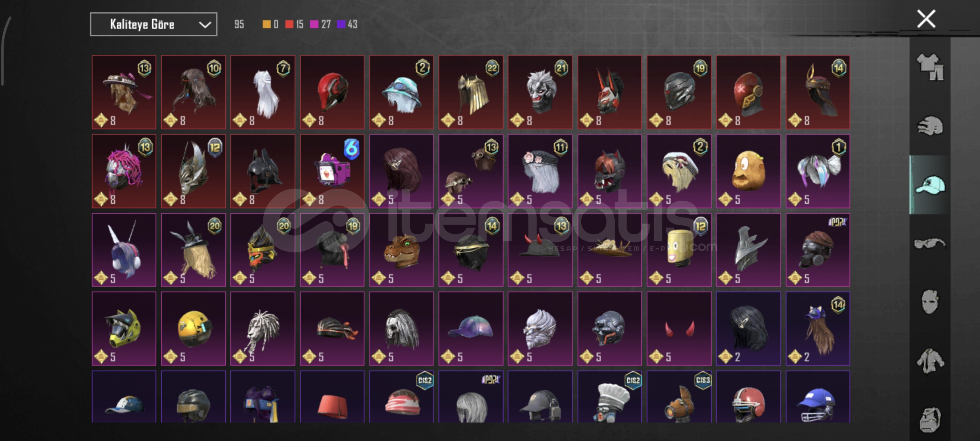Select the red fez hat item
The image size is (980, 441).
[x=332, y=396]
